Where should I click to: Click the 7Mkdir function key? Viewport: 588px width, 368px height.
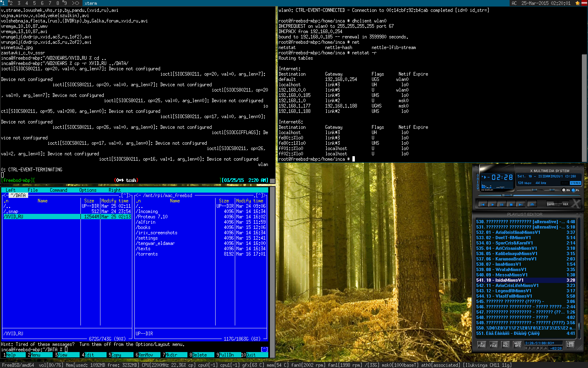[174, 355]
